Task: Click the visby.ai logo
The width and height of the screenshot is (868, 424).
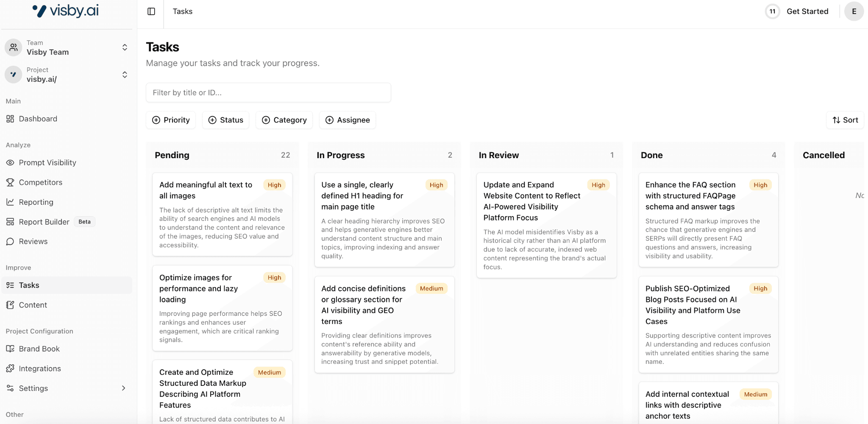Action: tap(66, 11)
